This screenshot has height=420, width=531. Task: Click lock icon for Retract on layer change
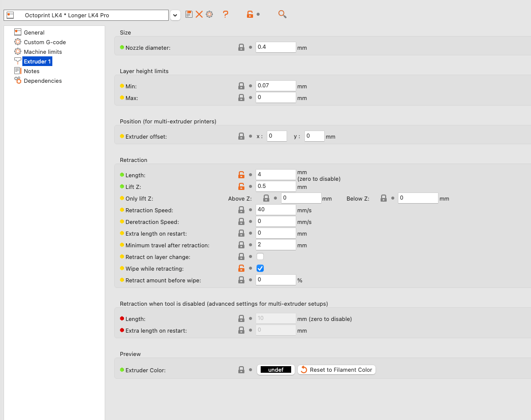(x=241, y=256)
